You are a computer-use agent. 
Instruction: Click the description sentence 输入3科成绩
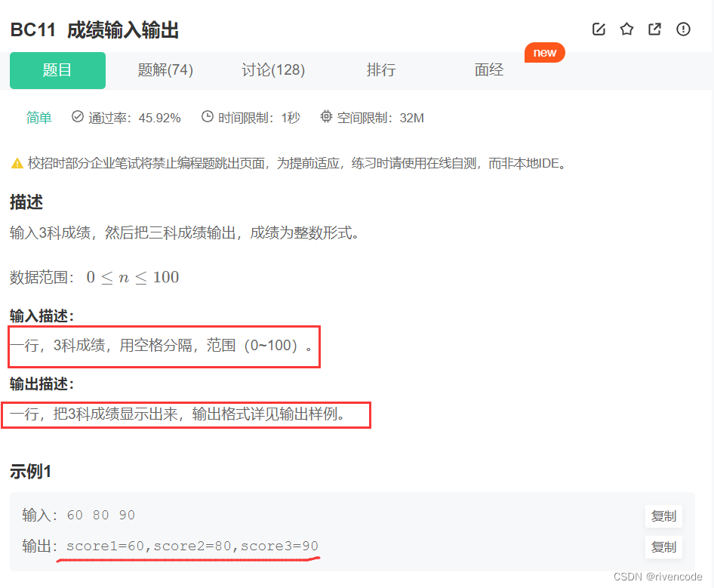[x=184, y=232]
